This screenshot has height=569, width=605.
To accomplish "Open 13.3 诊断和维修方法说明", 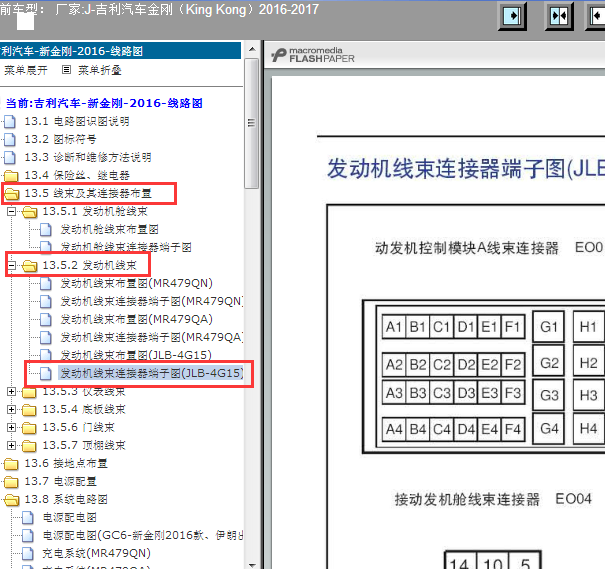I will pos(88,157).
